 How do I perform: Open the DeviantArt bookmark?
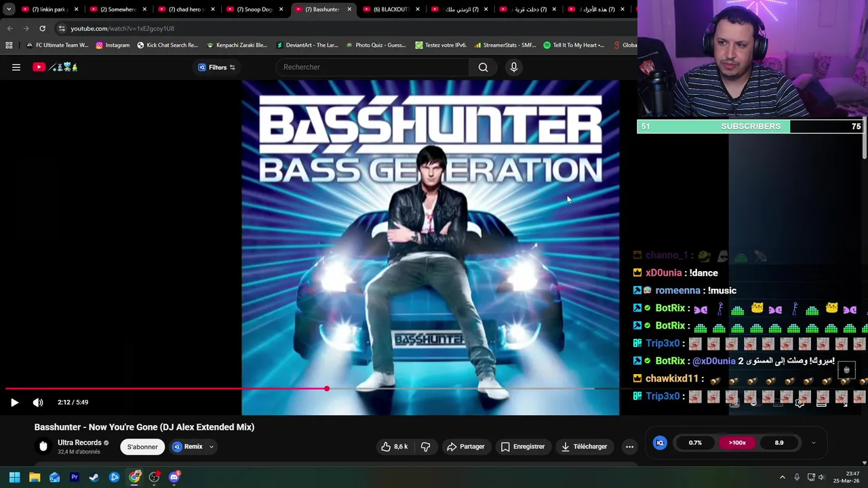(307, 45)
